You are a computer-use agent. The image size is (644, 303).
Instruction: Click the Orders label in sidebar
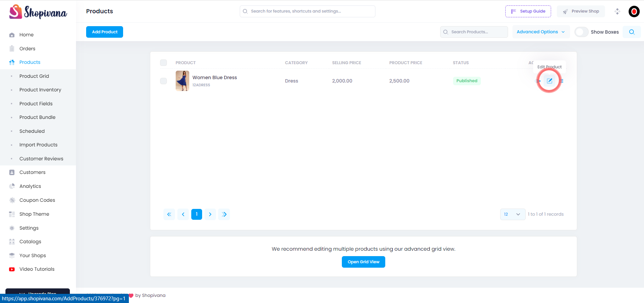[x=27, y=49]
